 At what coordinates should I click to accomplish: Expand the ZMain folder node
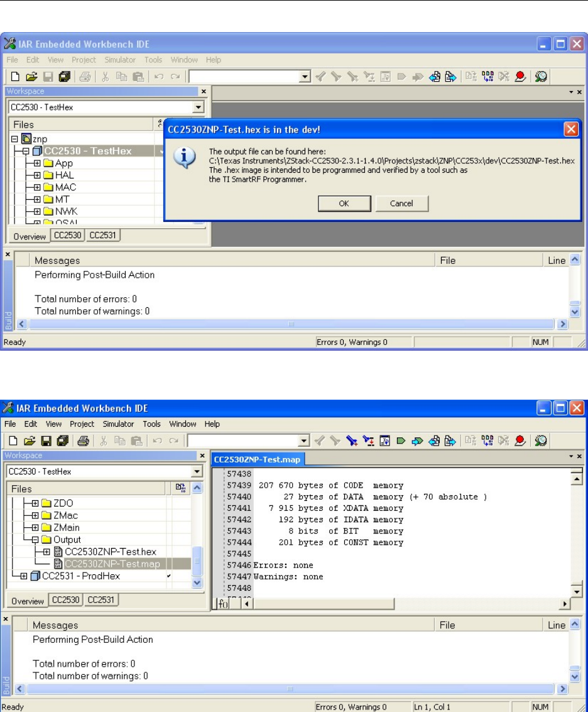tap(35, 528)
